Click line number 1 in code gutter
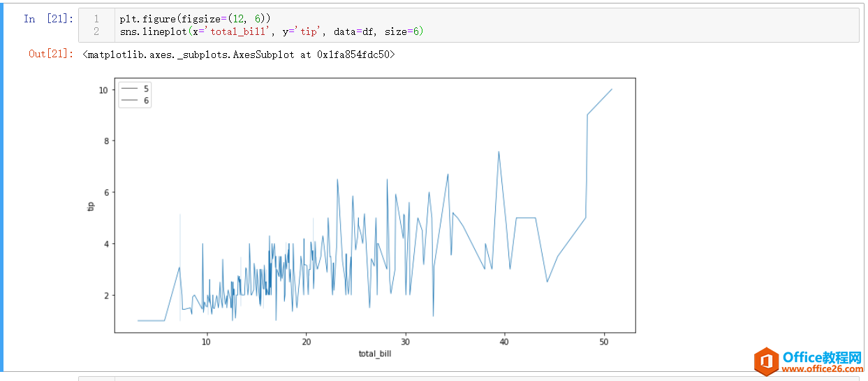 tap(96, 19)
